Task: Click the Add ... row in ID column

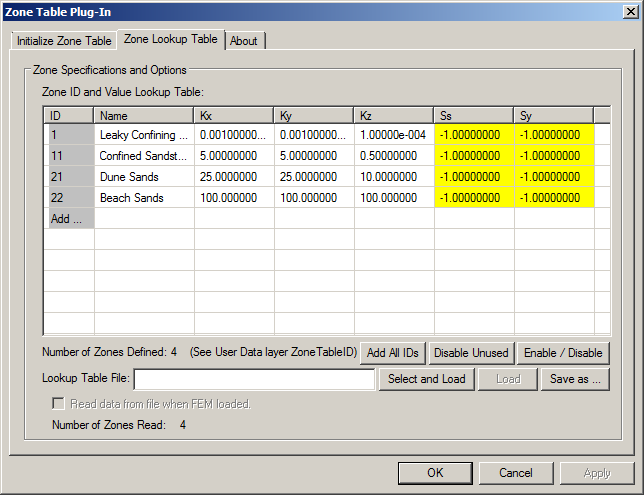Action: (x=69, y=219)
